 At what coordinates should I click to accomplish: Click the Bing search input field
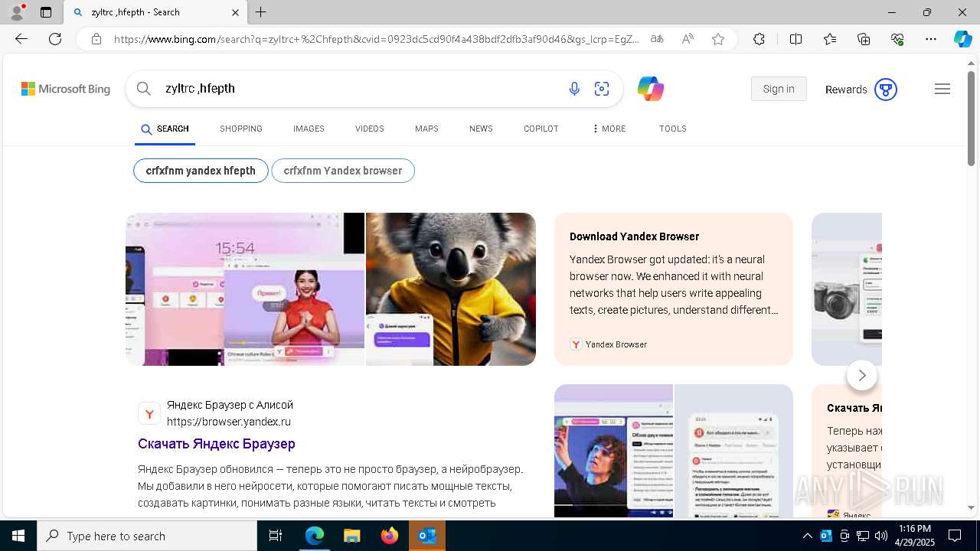click(360, 89)
